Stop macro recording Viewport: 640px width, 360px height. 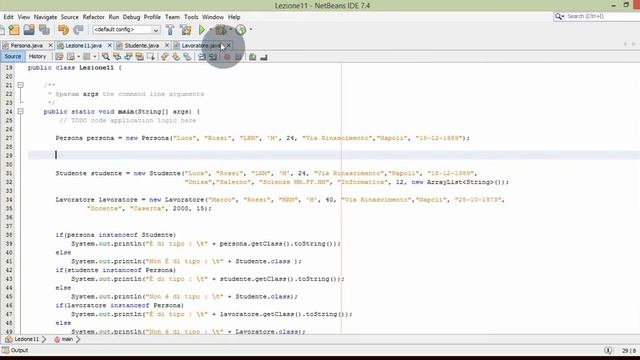click(x=238, y=57)
